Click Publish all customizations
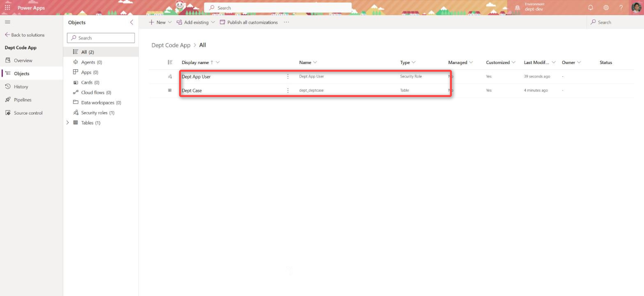 (249, 22)
